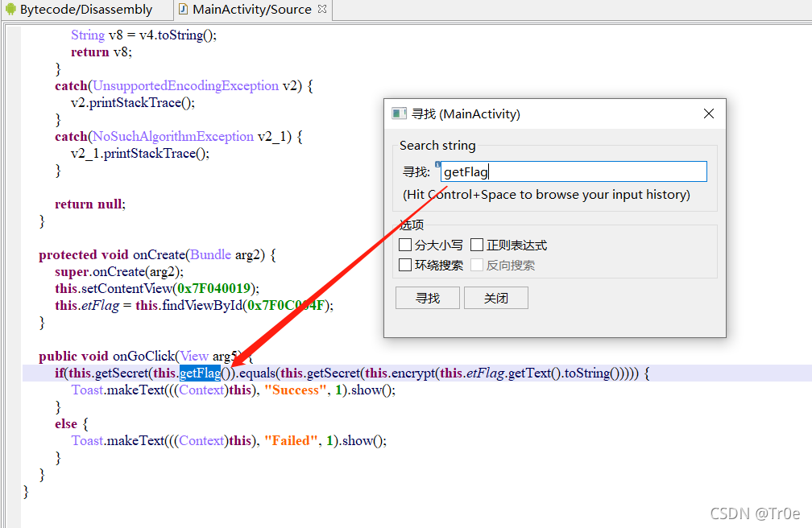Click the 'return null;' statement

pyautogui.click(x=90, y=204)
